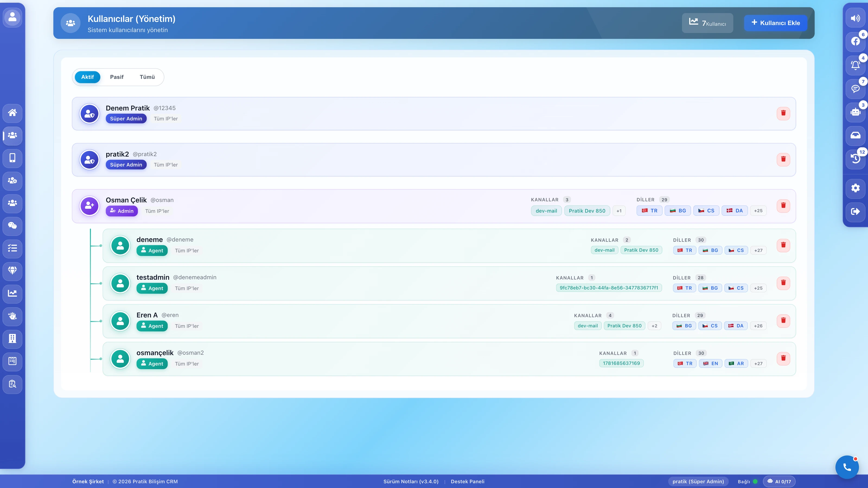
Task: Click the AR language chip for osmançelik
Action: tap(736, 363)
